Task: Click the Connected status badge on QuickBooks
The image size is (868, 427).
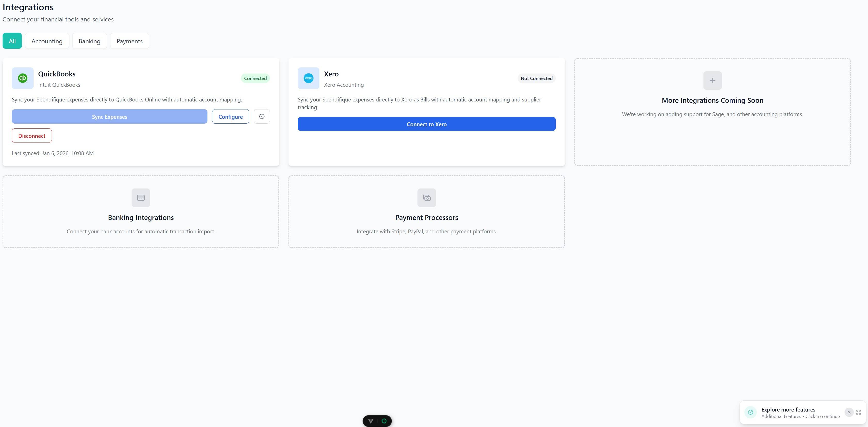Action: point(255,78)
